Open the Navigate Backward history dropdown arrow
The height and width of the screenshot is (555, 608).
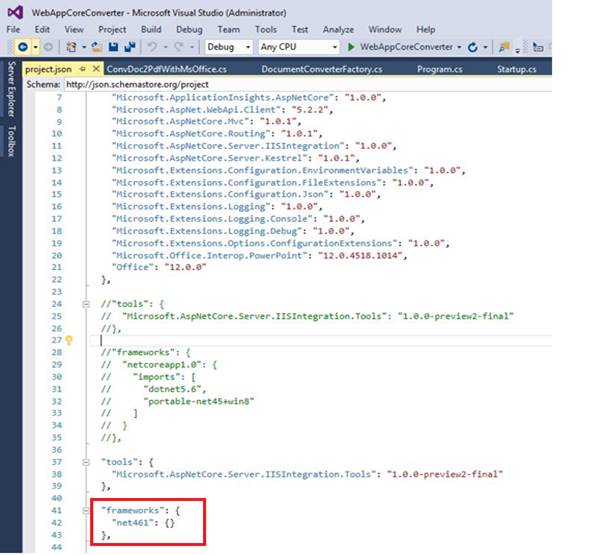pos(35,48)
